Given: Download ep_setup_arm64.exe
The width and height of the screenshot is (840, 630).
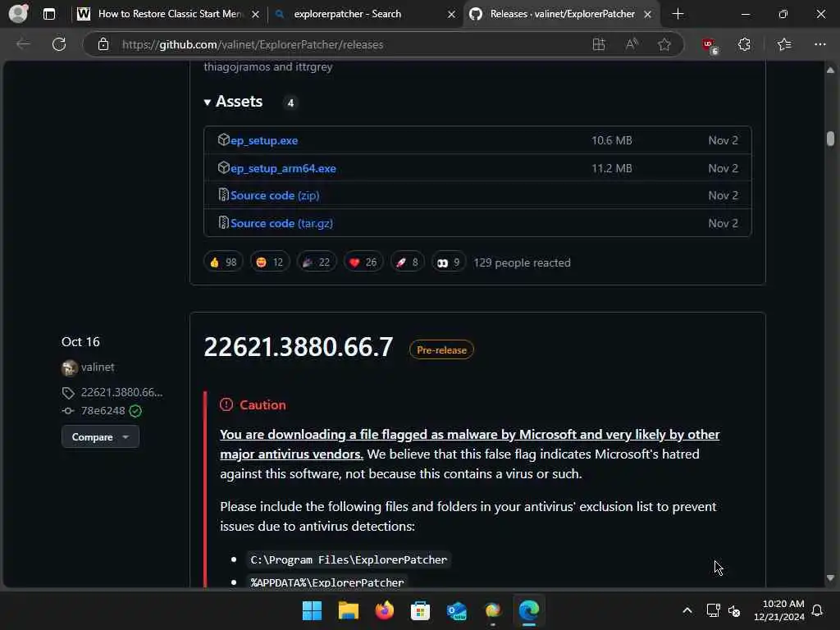Looking at the screenshot, I should 283,168.
